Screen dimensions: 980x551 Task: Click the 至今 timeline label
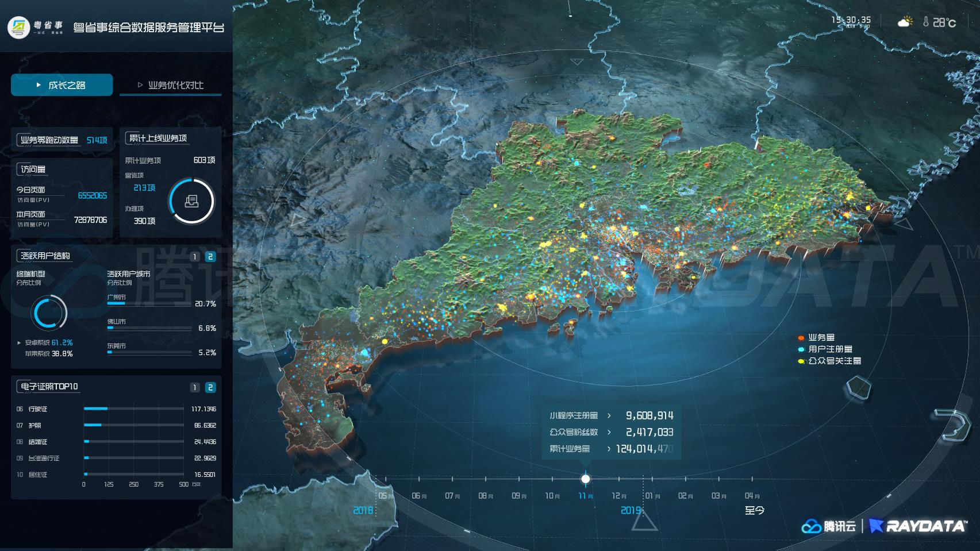pyautogui.click(x=755, y=510)
